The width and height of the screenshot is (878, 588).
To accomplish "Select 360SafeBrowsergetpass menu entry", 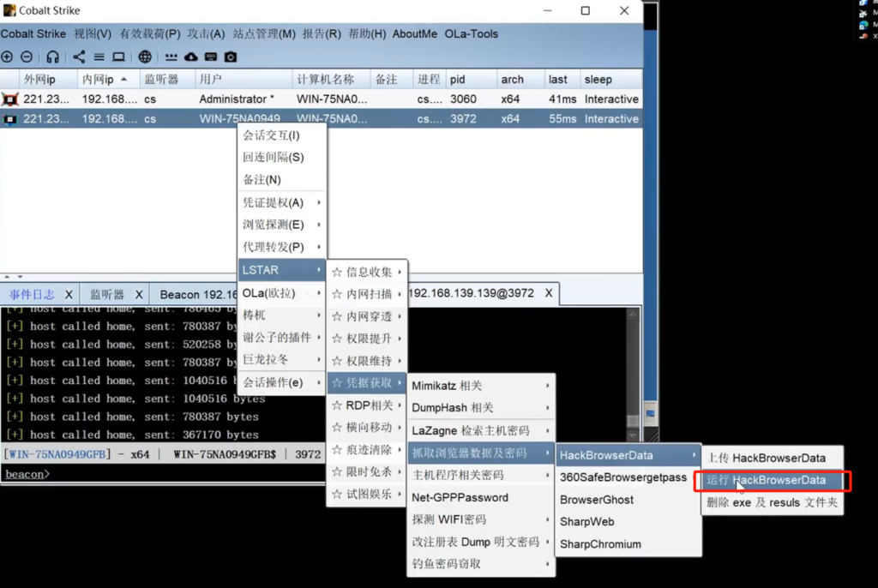I will point(628,477).
